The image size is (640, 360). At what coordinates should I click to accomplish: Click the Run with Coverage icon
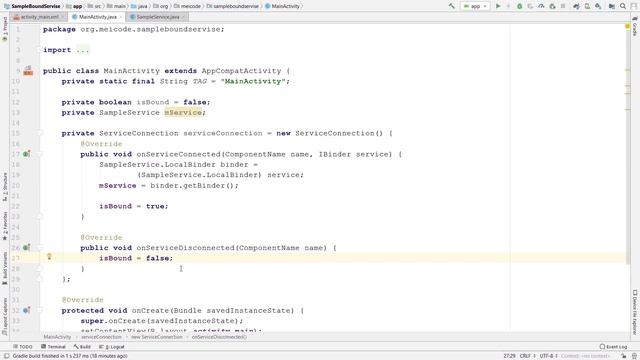[x=530, y=6]
